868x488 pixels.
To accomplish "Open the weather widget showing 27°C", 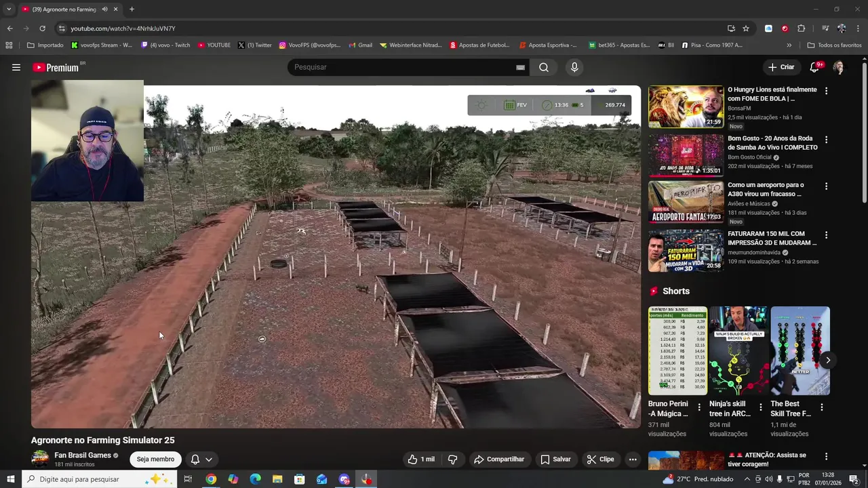I will [698, 479].
